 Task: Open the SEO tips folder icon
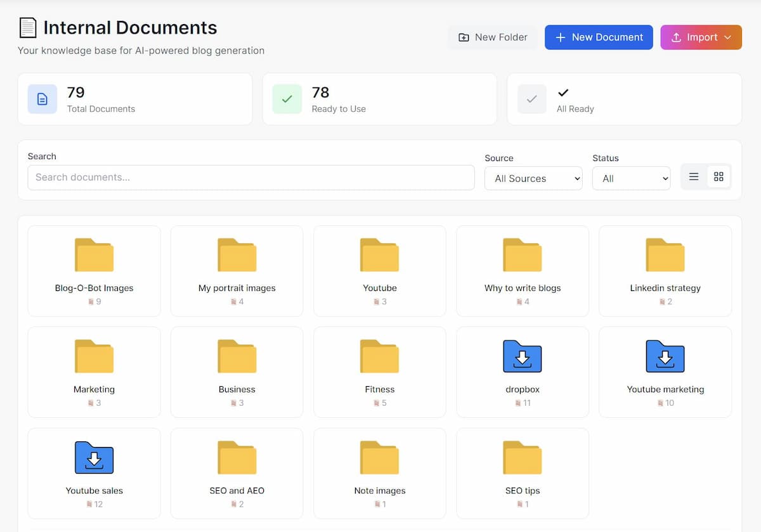[523, 458]
